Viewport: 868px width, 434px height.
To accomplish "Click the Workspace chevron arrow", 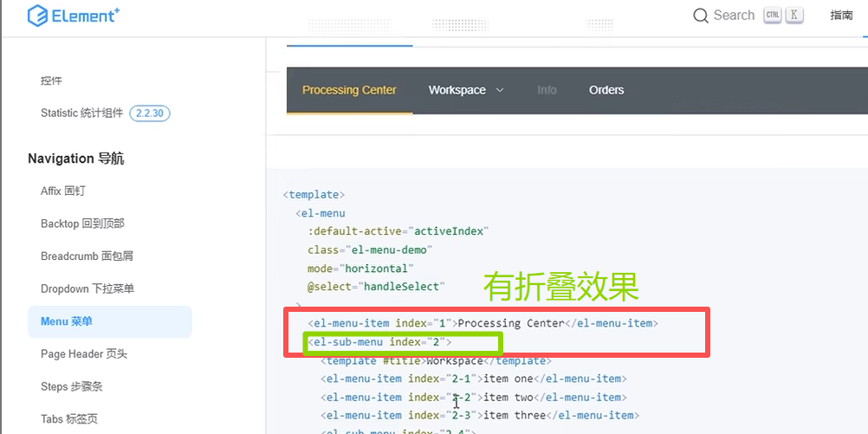I will pyautogui.click(x=499, y=90).
